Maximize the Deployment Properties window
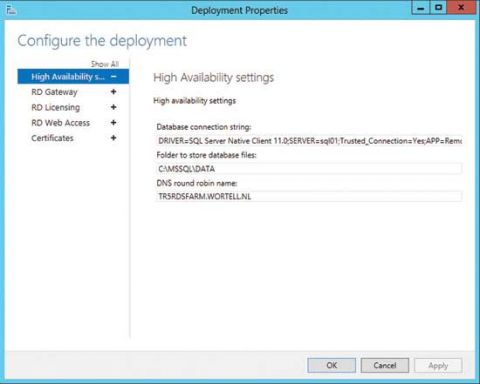 [x=438, y=8]
